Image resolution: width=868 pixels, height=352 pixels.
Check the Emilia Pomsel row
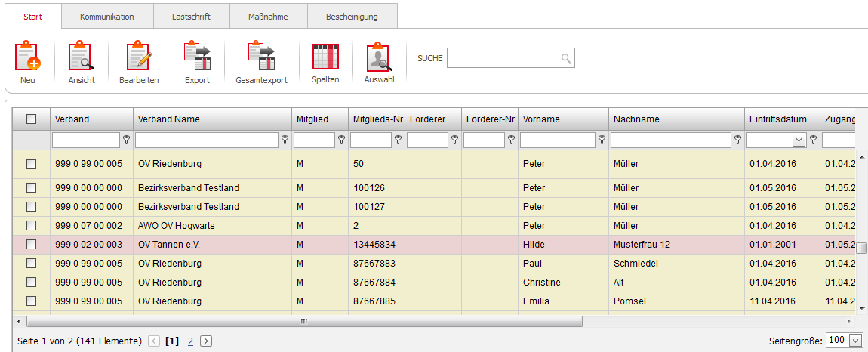[32, 301]
